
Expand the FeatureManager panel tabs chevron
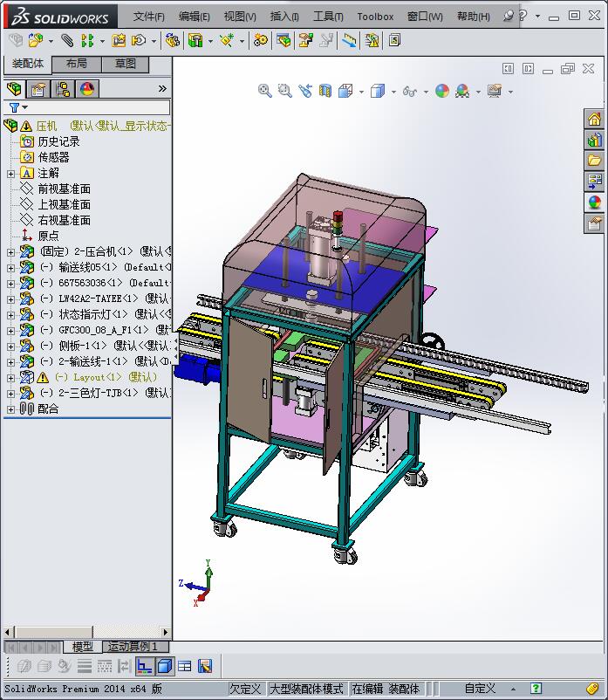coord(162,89)
